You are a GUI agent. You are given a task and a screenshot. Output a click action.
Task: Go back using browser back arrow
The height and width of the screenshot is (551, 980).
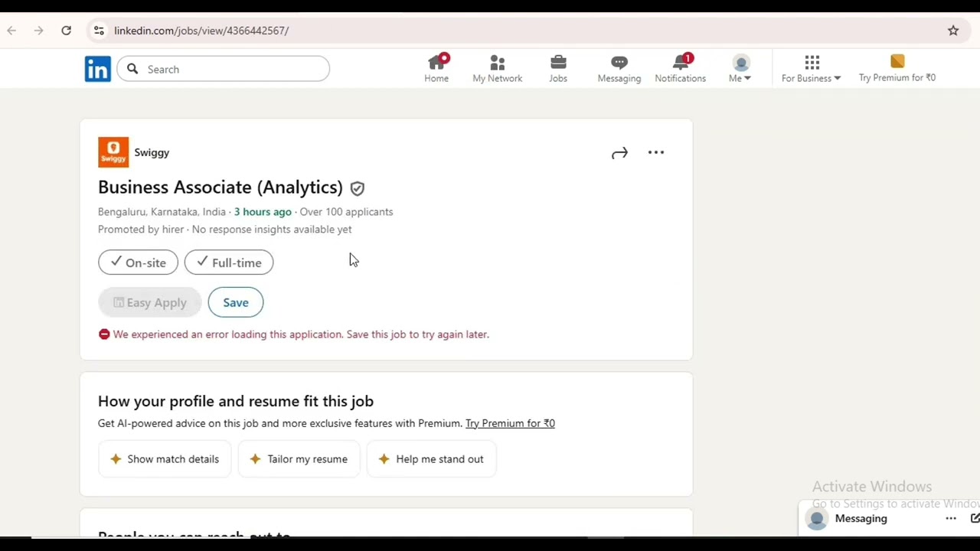point(11,31)
